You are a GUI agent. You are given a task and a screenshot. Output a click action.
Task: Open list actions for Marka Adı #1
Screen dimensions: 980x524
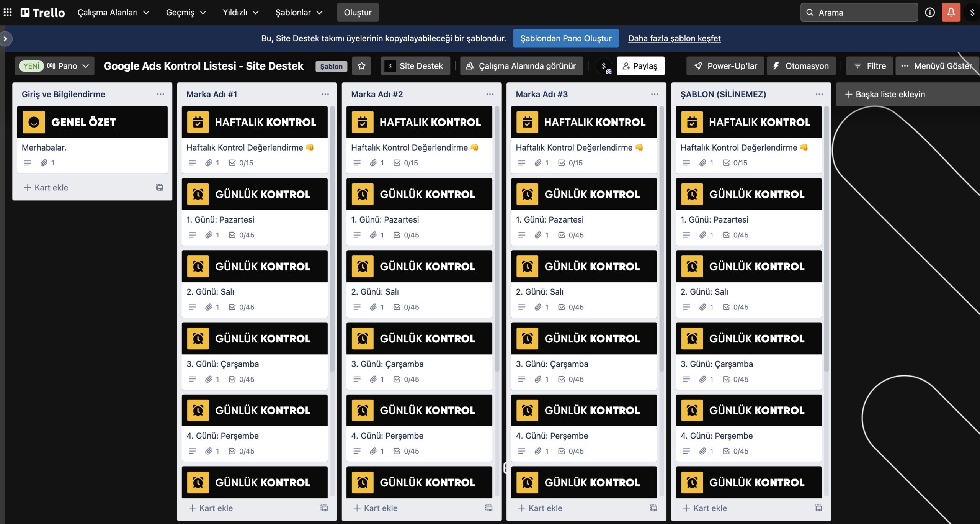[x=325, y=94]
